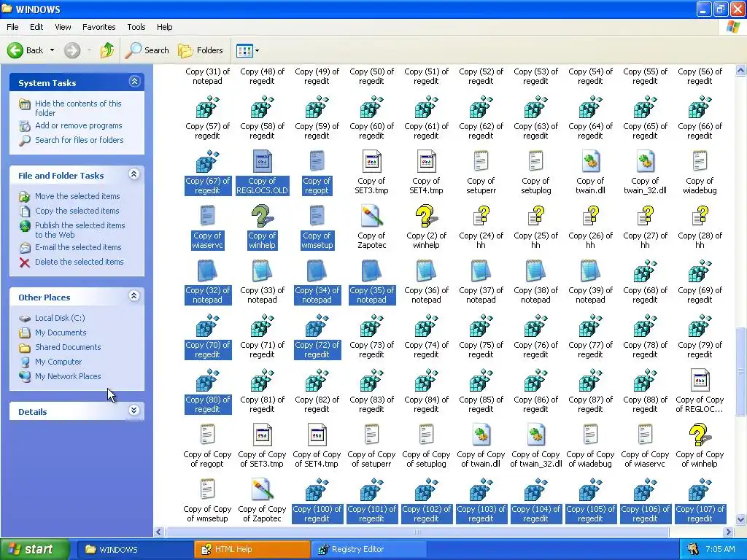The width and height of the screenshot is (747, 560).
Task: Collapse the System Tasks panel
Action: (134, 82)
